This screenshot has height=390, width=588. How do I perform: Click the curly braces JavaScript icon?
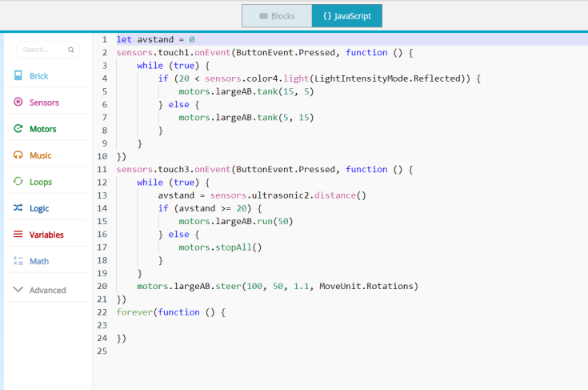tap(327, 16)
